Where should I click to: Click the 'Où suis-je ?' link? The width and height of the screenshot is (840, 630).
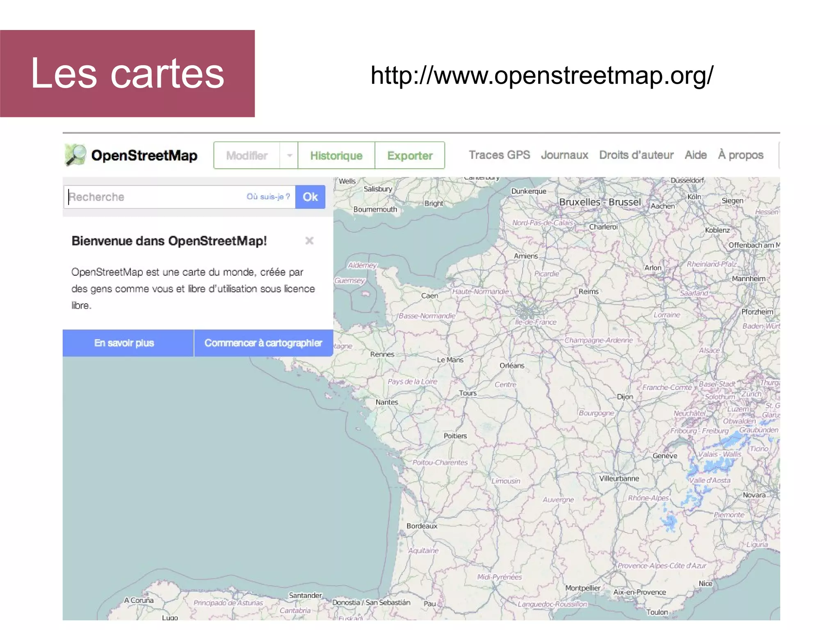pos(268,197)
